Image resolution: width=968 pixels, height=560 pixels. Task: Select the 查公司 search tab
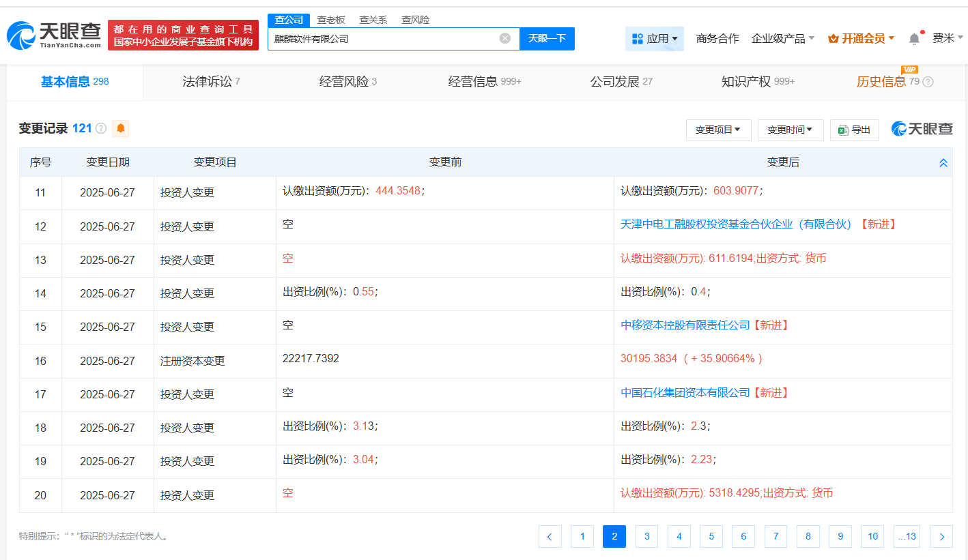[x=289, y=20]
